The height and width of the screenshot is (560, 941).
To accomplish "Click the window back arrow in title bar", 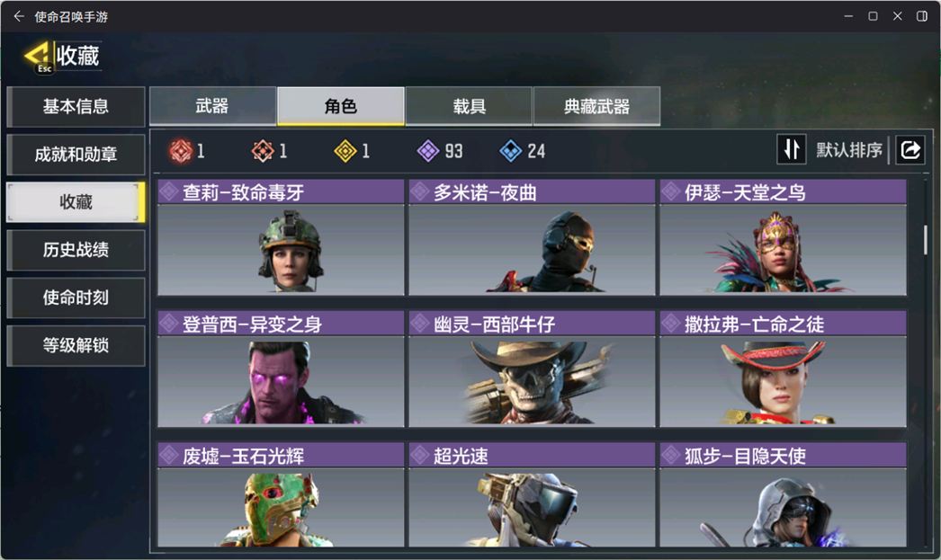I will [x=19, y=16].
